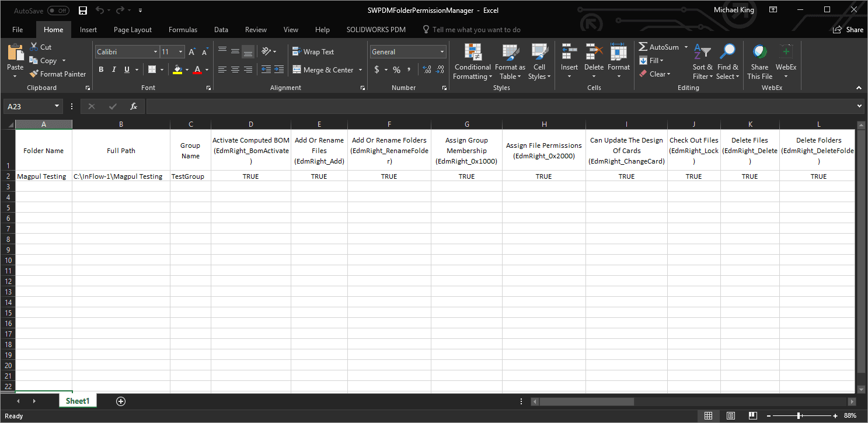Open number format General dropdown
Screen dimensions: 868x423
coord(442,52)
